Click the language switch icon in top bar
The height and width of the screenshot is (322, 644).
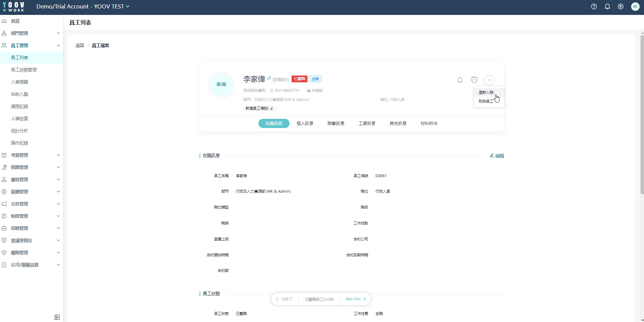pos(621,6)
